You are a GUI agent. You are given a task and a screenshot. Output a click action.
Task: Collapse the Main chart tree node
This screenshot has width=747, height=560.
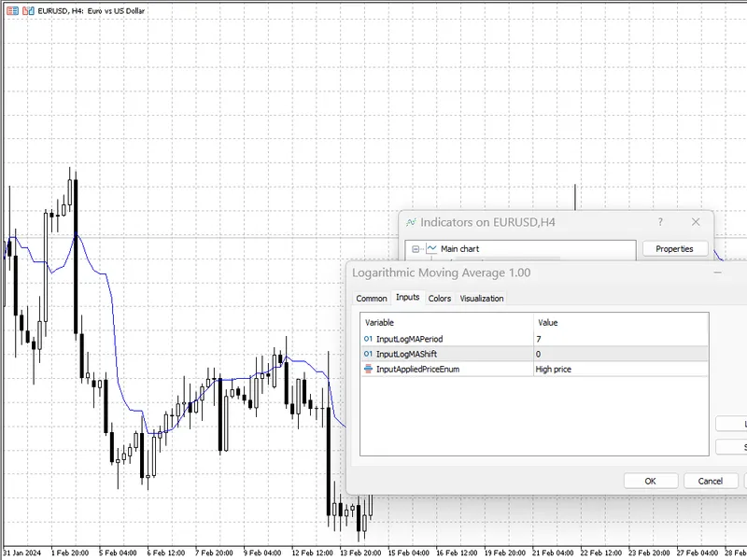(x=416, y=249)
